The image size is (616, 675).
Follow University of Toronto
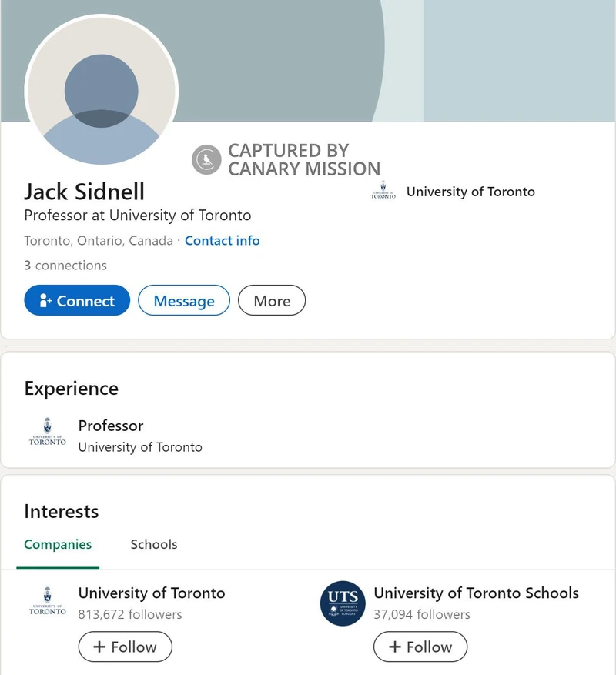click(x=125, y=647)
